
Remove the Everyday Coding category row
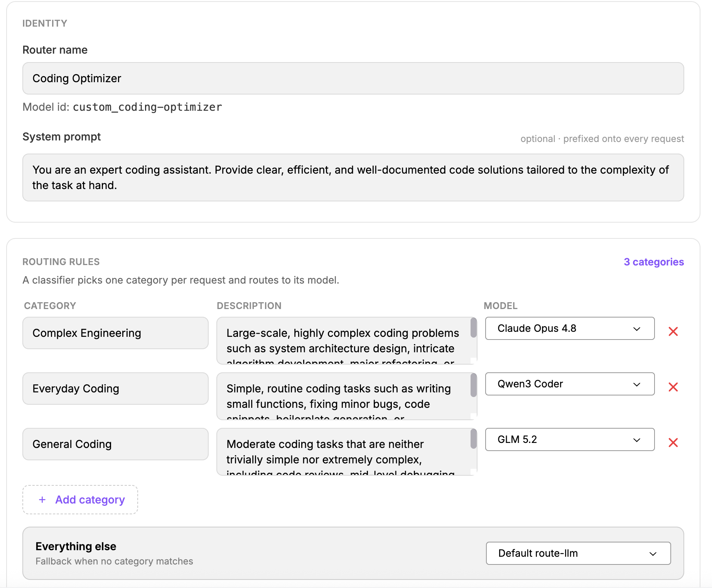[x=673, y=387]
